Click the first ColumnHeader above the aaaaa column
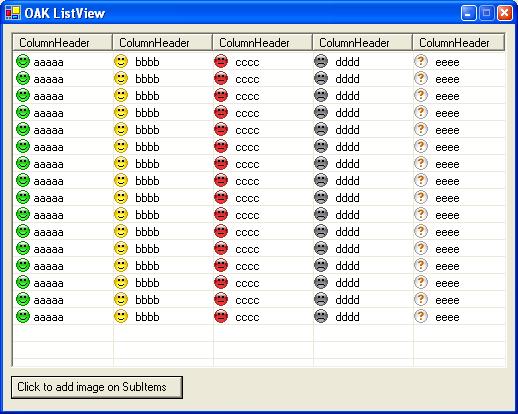 [x=62, y=42]
